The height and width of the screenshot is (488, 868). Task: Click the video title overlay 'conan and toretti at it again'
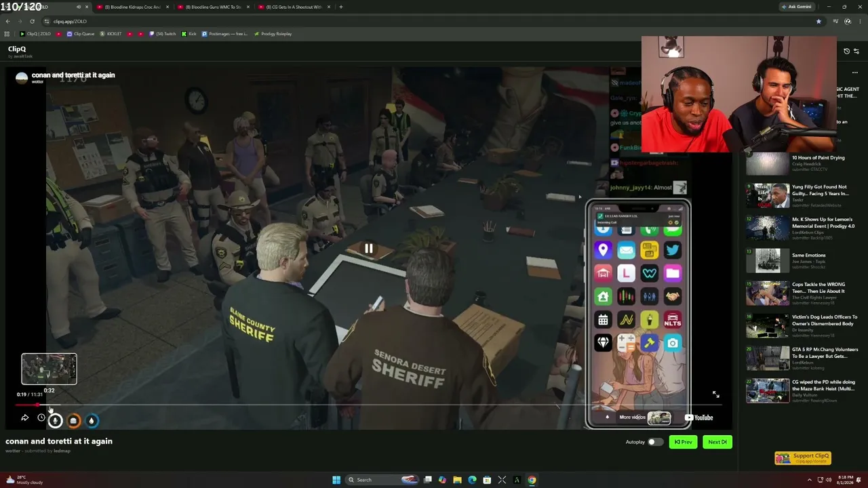[73, 75]
